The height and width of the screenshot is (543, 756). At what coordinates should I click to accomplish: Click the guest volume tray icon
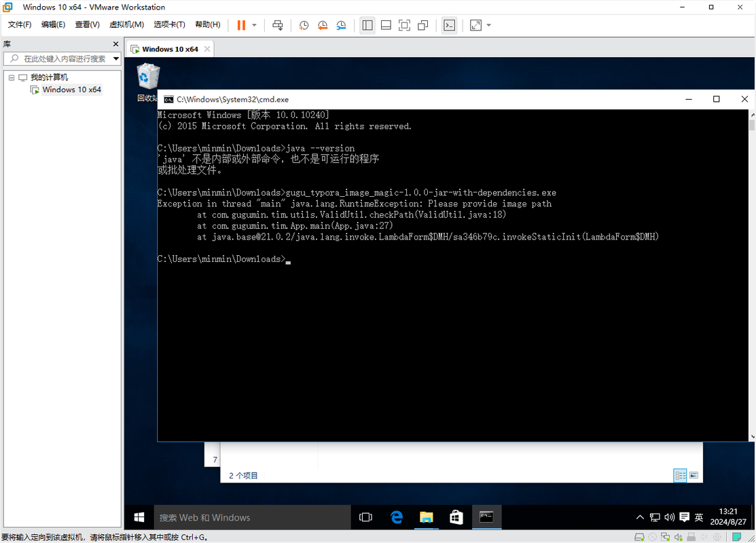669,517
